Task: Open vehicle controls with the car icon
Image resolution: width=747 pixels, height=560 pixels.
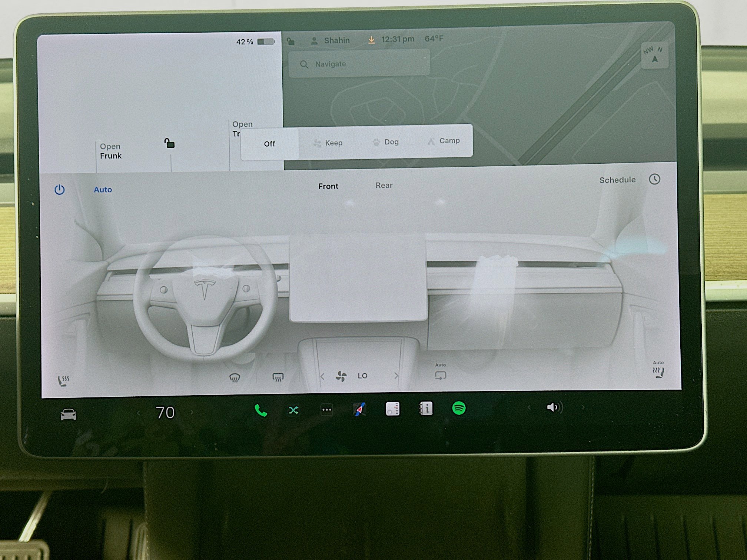Action: 69,414
